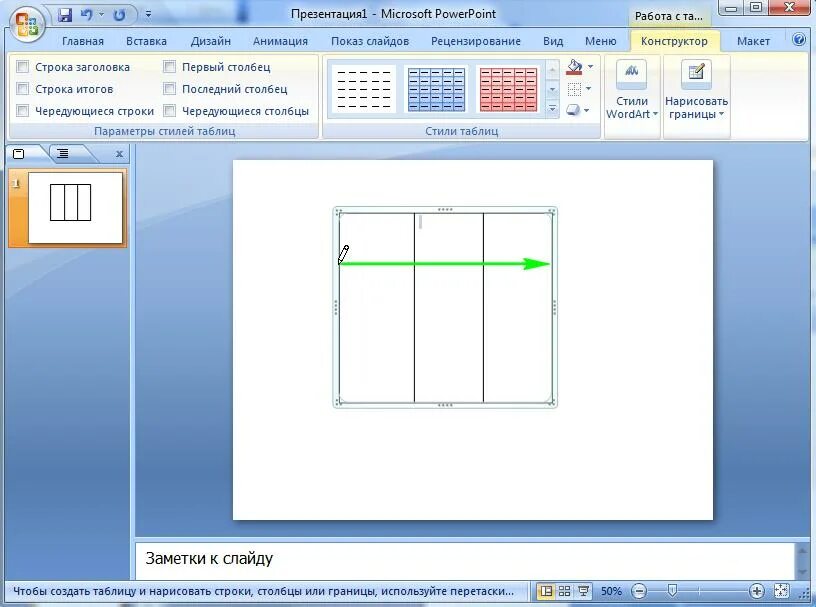The width and height of the screenshot is (816, 607).
Task: Zoom in with the plus button
Action: click(x=757, y=591)
